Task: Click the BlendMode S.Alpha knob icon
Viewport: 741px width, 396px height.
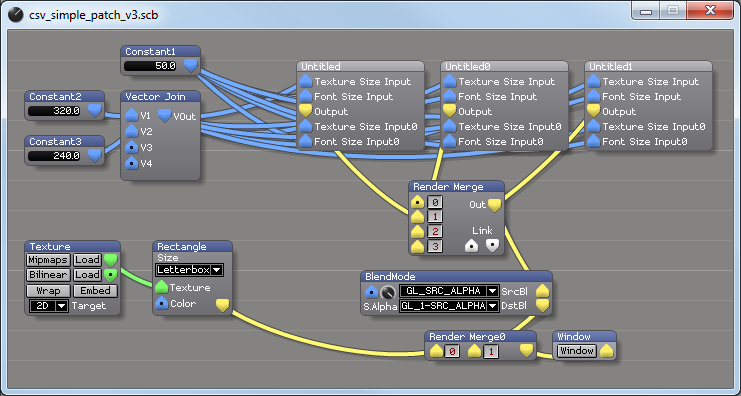Action: tap(388, 292)
